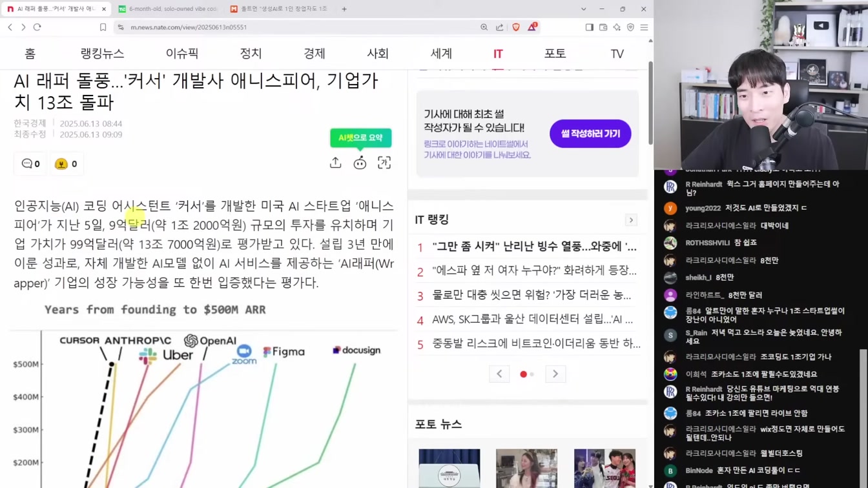The width and height of the screenshot is (868, 488).
Task: Open a new tab with the plus button
Action: [x=344, y=9]
